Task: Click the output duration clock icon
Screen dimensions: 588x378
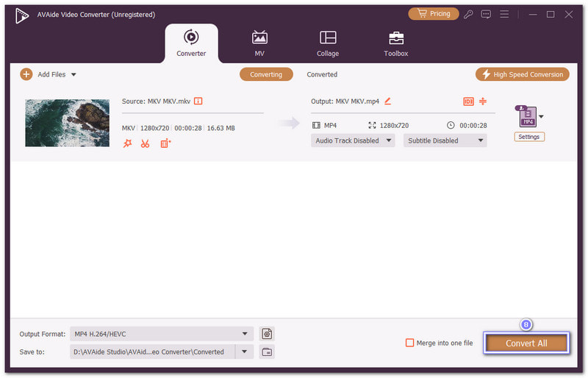Action: pyautogui.click(x=451, y=125)
